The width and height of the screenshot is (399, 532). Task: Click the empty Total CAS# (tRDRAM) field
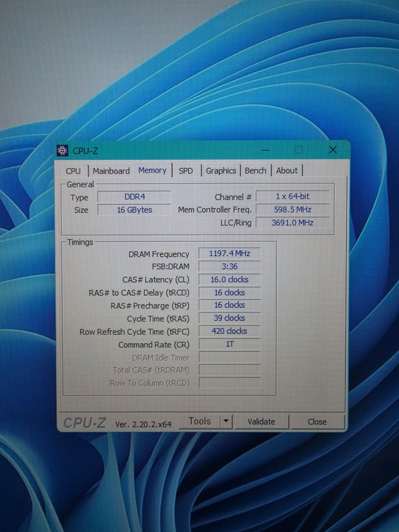229,370
